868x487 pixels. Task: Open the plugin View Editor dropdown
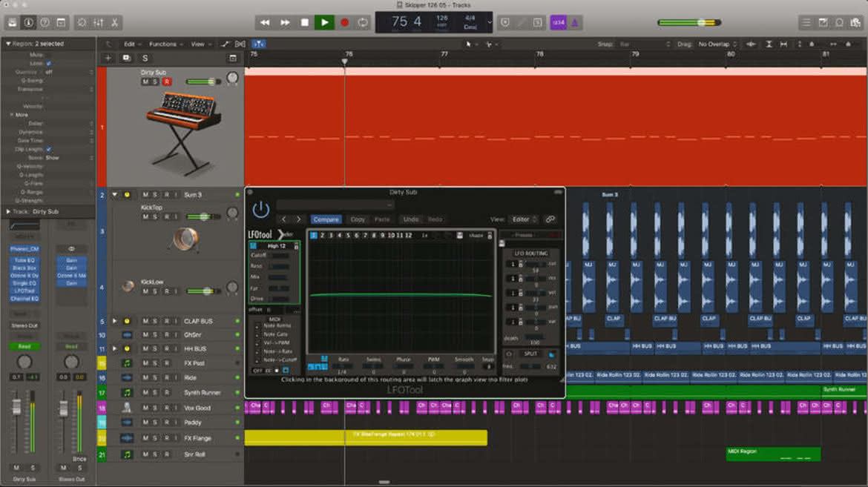[524, 219]
